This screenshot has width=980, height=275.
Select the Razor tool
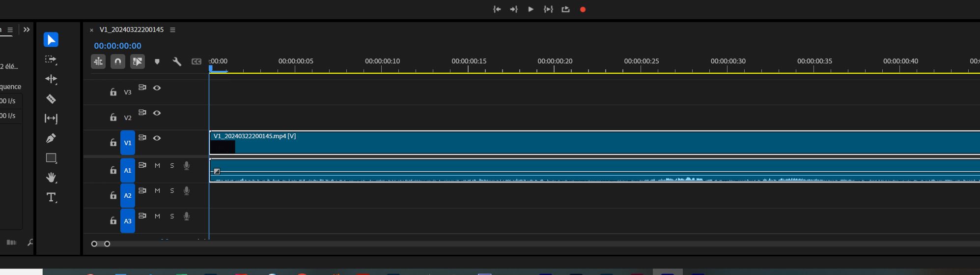tap(51, 99)
